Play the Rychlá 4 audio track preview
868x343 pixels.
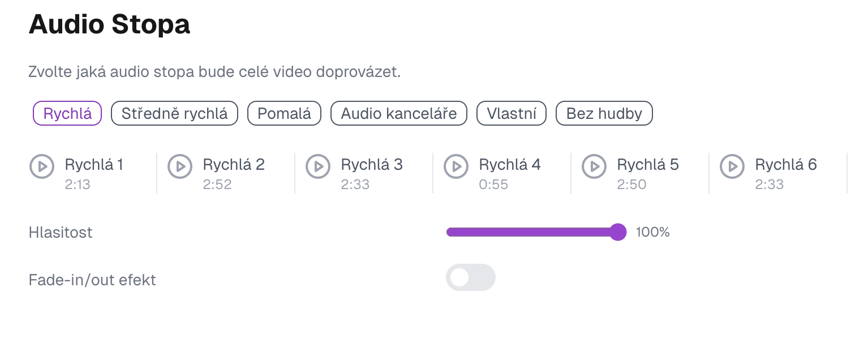pyautogui.click(x=456, y=166)
